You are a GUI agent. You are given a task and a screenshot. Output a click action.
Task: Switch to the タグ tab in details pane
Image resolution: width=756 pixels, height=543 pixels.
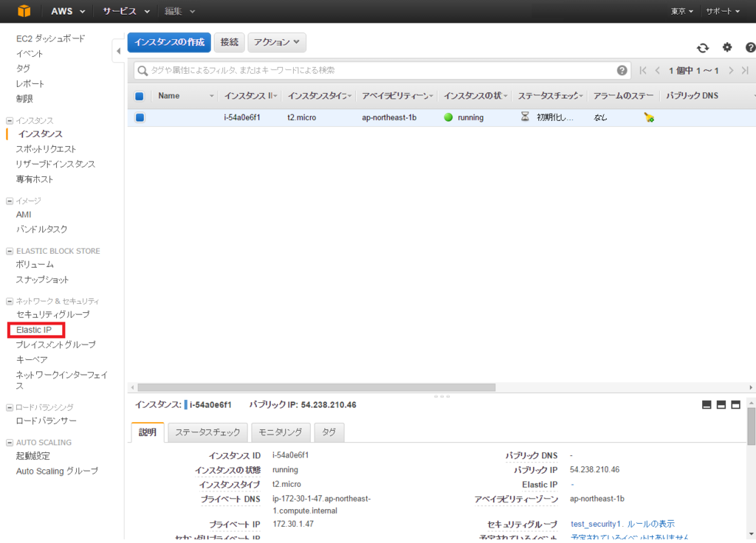pyautogui.click(x=329, y=432)
